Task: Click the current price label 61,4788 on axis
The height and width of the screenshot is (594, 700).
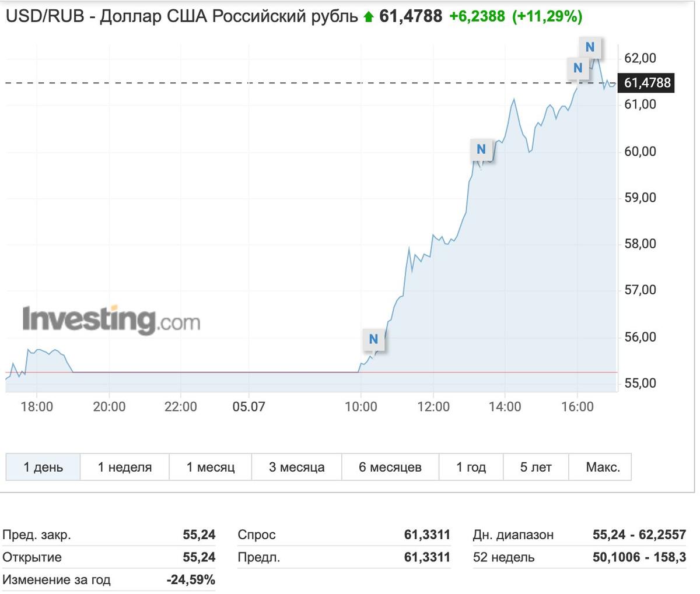Action: tap(647, 83)
